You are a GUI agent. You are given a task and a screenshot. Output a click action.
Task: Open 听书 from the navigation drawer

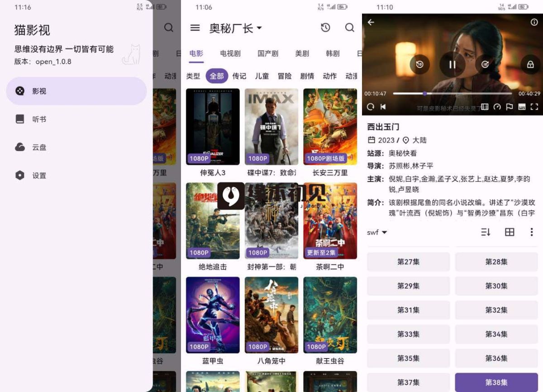(x=76, y=119)
